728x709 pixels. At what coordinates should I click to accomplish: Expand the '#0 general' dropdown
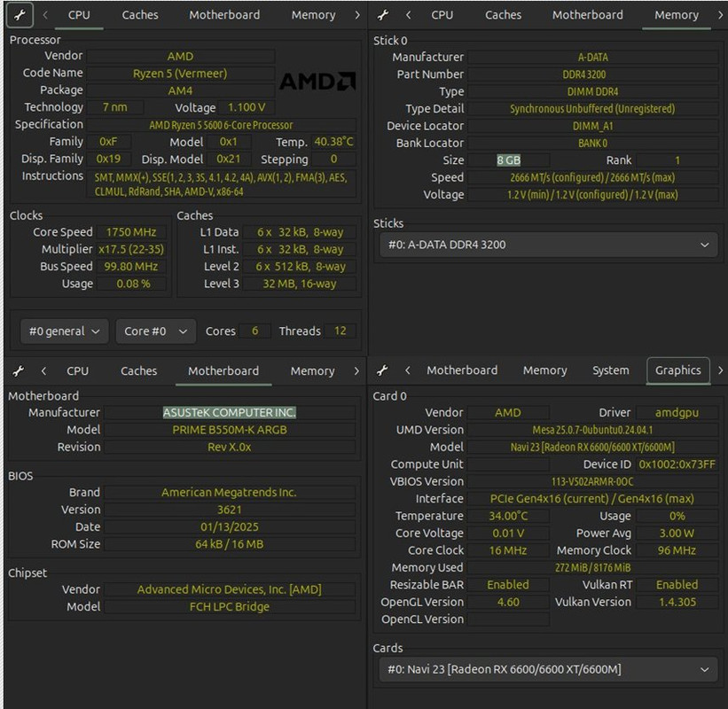click(65, 331)
